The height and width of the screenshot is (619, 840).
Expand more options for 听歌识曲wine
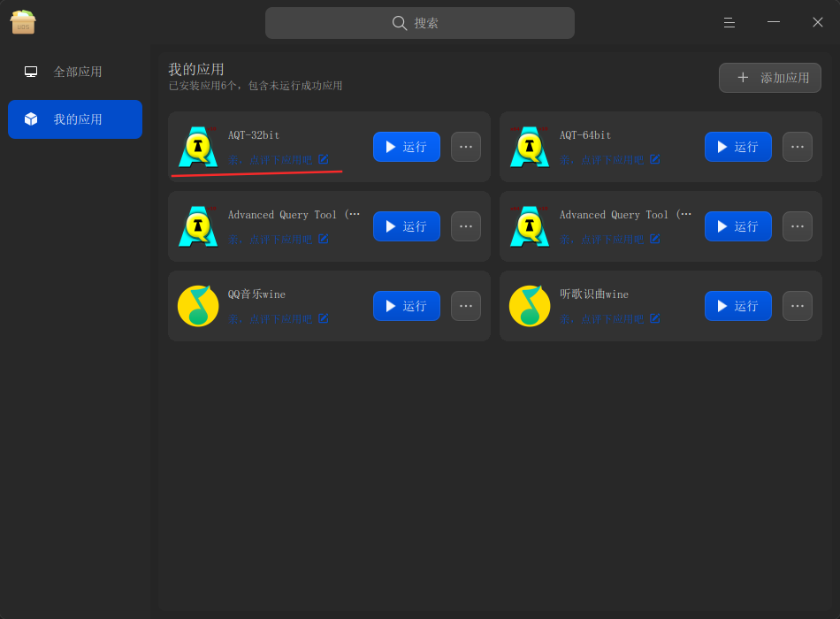798,306
